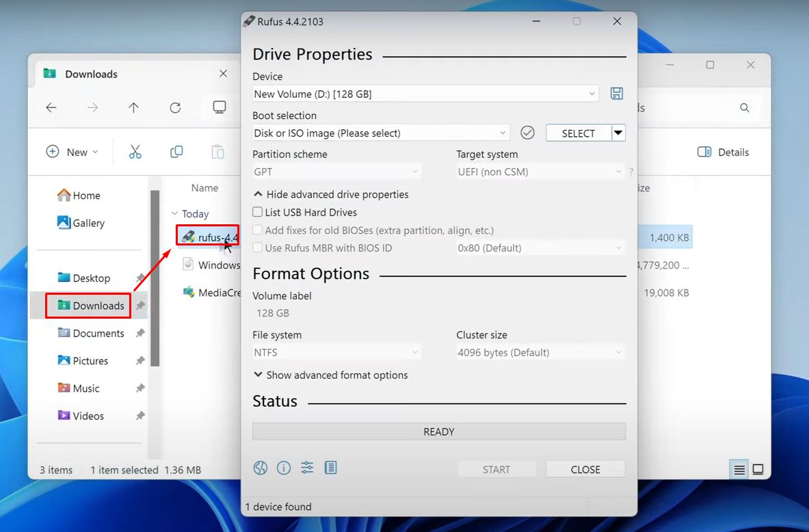
Task: Switch to large thumbnails view icon
Action: 758,470
